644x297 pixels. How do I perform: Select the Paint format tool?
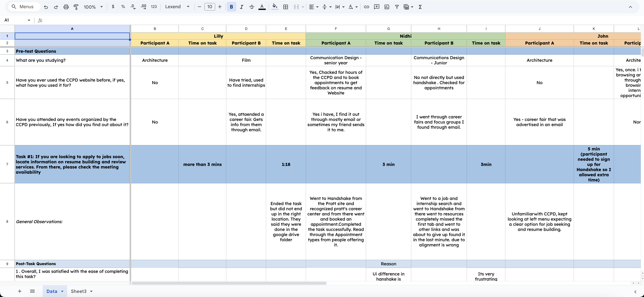(76, 7)
